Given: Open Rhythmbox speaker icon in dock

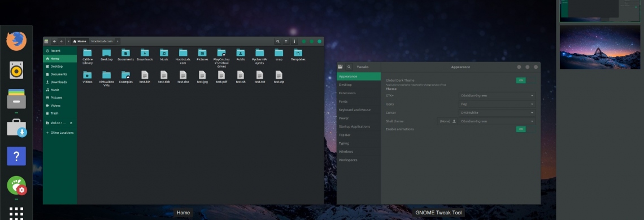Looking at the screenshot, I should click(x=16, y=70).
